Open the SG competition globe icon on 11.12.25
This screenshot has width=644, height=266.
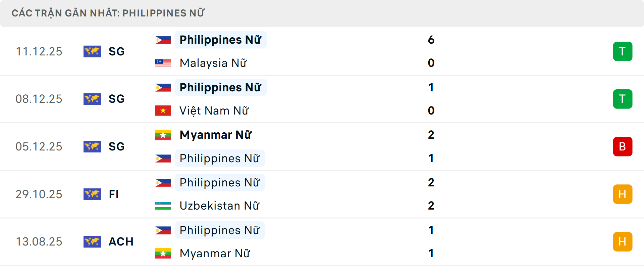click(x=92, y=51)
